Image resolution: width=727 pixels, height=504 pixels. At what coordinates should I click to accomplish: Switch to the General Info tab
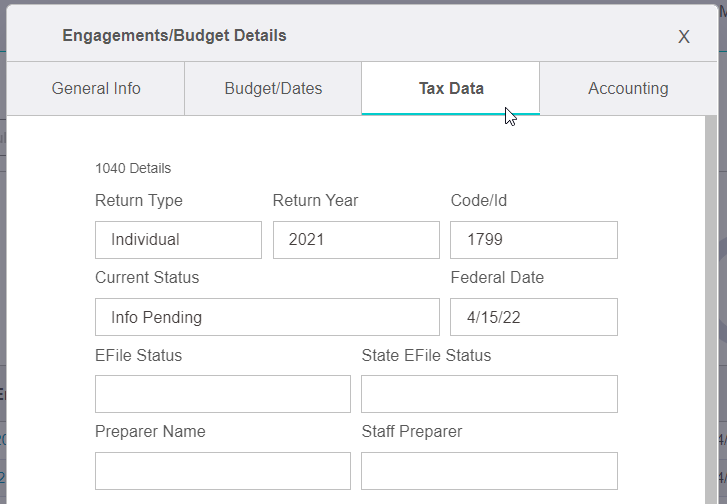96,88
